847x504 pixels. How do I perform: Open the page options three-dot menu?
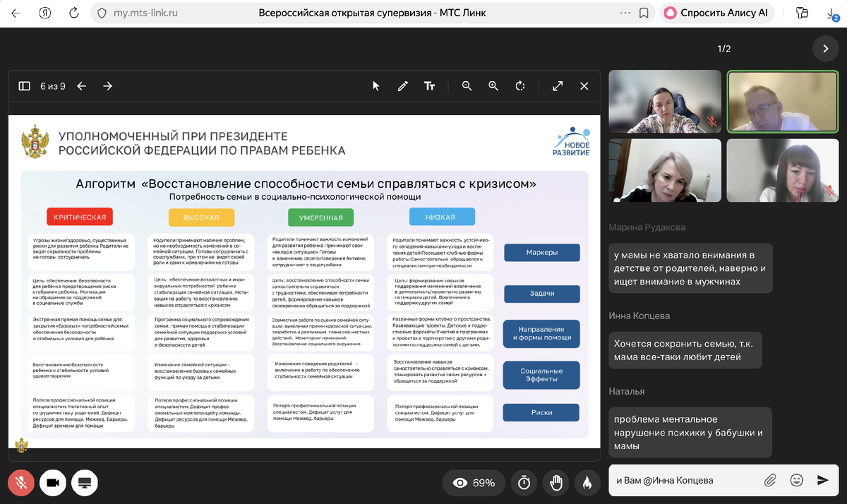pos(625,13)
